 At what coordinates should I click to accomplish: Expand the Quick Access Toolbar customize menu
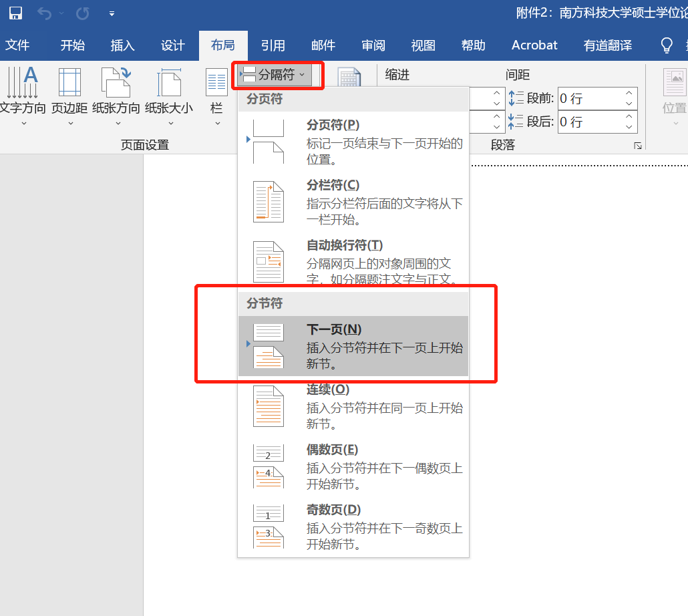point(112,13)
